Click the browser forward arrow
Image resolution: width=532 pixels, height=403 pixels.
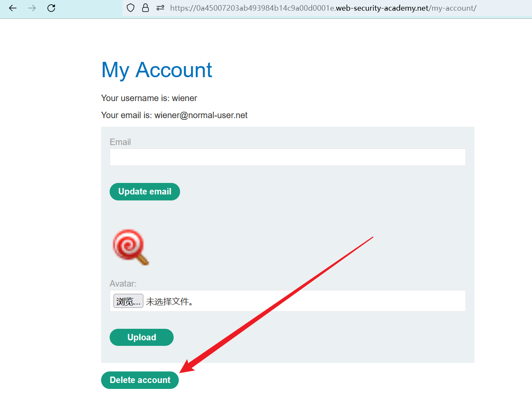coord(32,8)
